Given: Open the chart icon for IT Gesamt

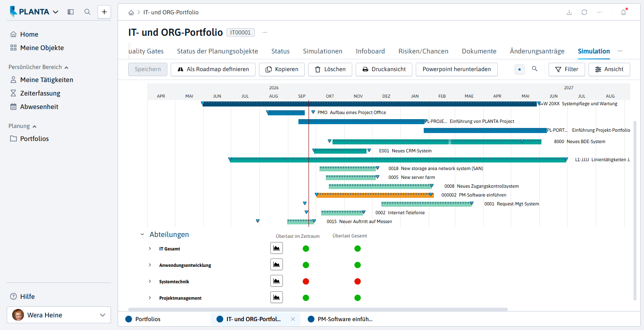Looking at the screenshot, I should click(277, 248).
